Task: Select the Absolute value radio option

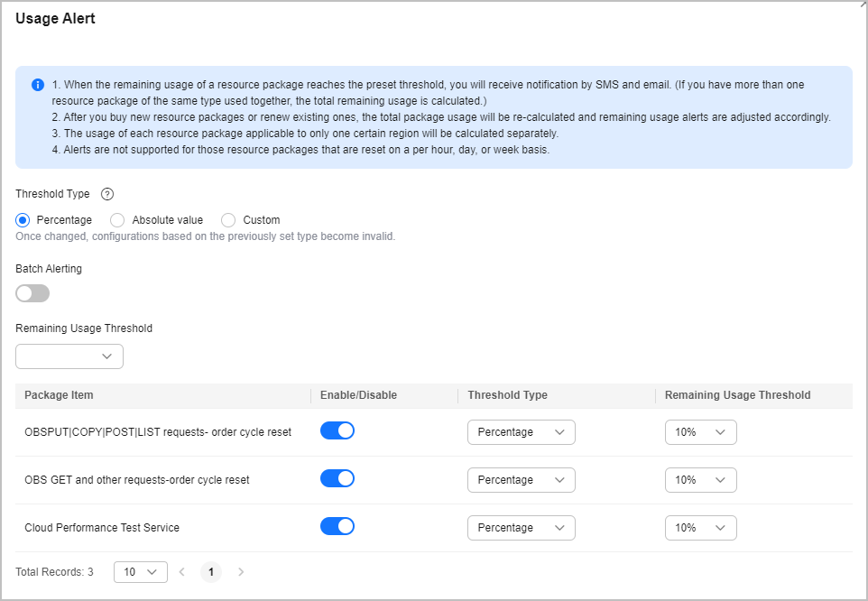Action: tap(117, 220)
